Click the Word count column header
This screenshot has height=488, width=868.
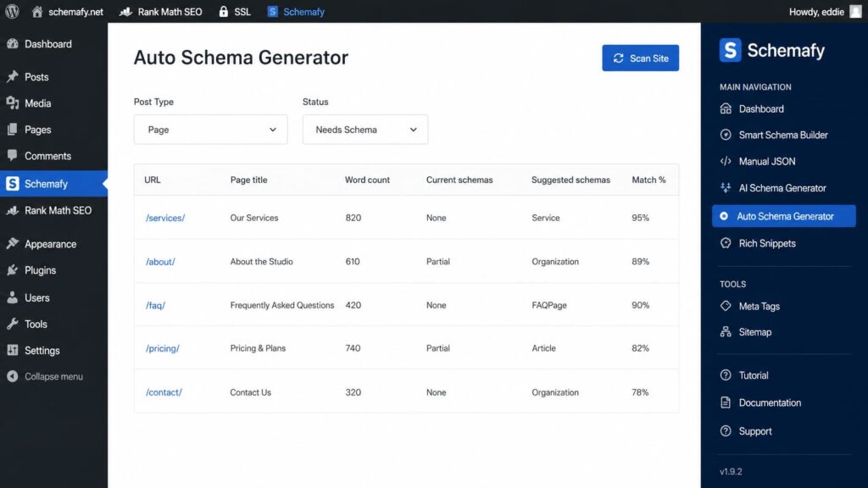367,180
